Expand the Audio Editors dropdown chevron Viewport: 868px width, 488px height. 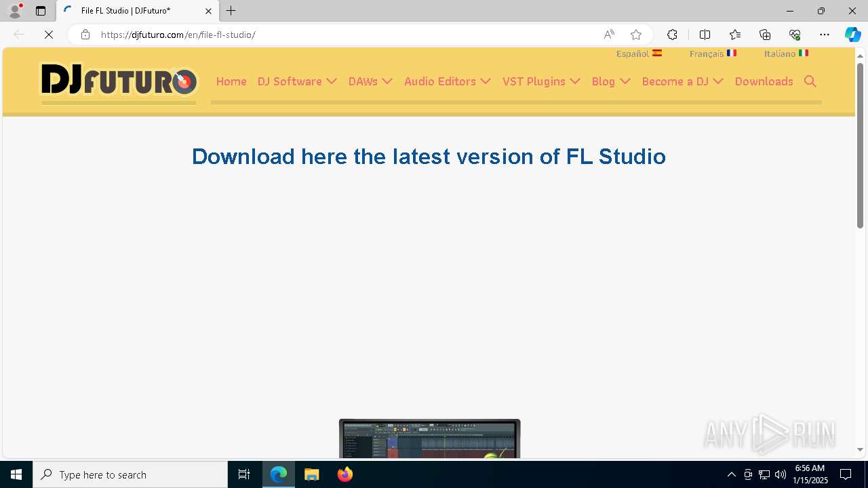tap(486, 81)
